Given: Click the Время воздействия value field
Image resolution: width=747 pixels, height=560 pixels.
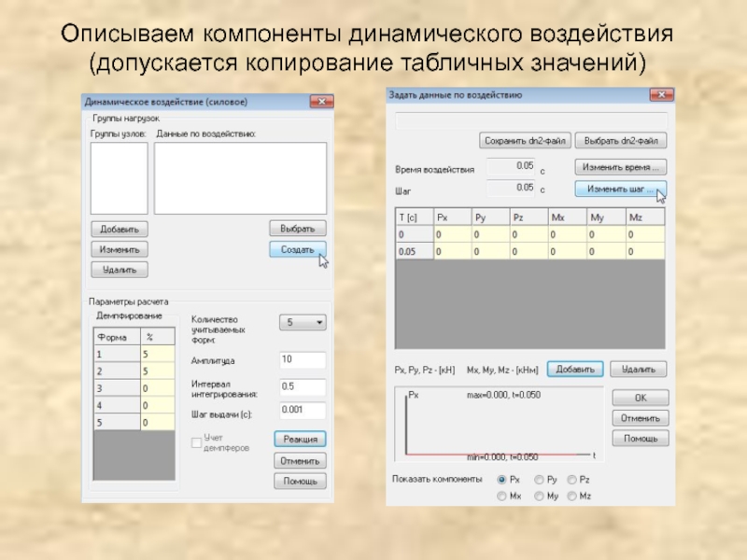Looking at the screenshot, I should pyautogui.click(x=511, y=167).
